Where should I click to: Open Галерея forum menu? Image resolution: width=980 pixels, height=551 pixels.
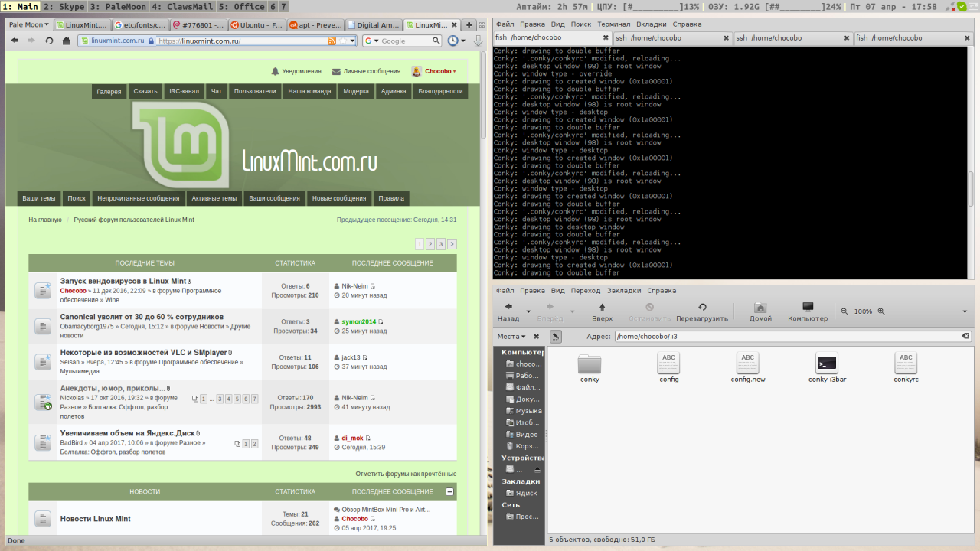(x=109, y=91)
